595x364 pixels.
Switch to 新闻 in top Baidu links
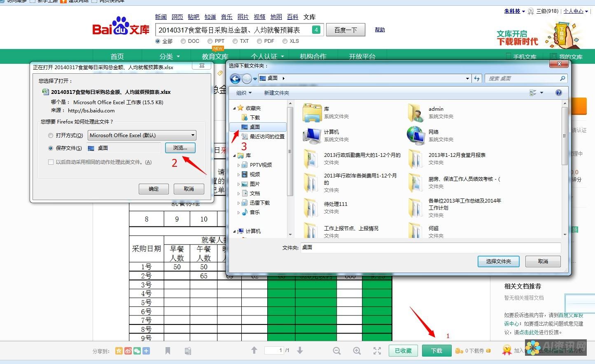pyautogui.click(x=161, y=17)
